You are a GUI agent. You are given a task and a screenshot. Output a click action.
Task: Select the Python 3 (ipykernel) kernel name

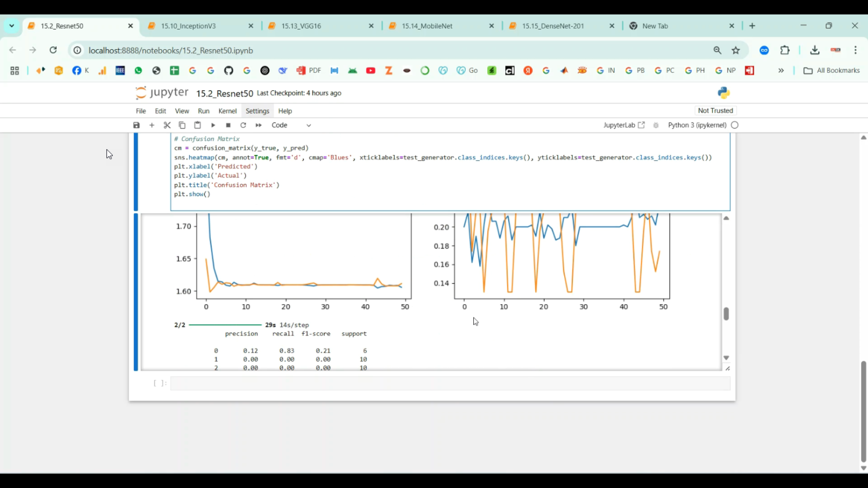pyautogui.click(x=697, y=125)
